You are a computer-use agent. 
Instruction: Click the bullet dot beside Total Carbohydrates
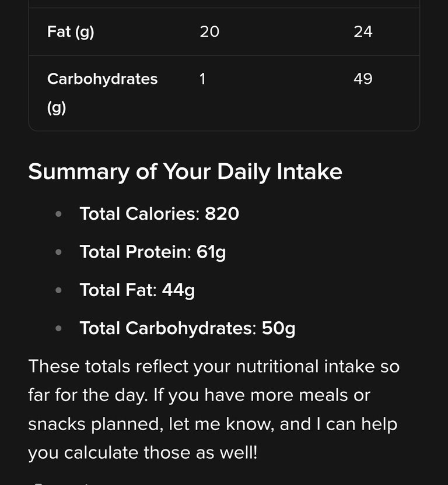pyautogui.click(x=58, y=328)
